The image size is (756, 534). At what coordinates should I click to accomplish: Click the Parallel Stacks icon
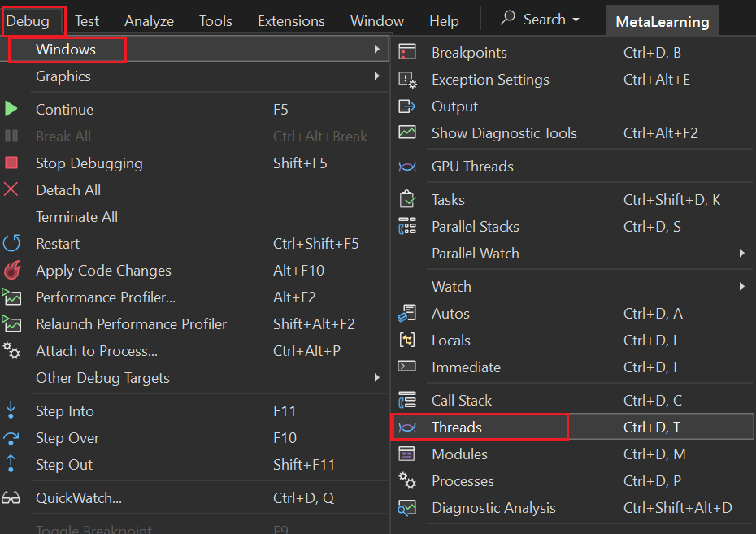click(406, 227)
